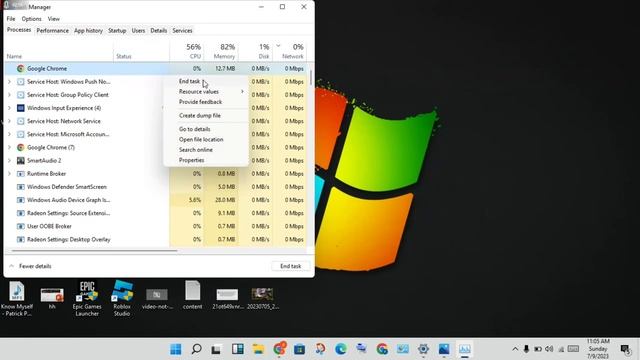Open the notification center icon

pos(625,349)
